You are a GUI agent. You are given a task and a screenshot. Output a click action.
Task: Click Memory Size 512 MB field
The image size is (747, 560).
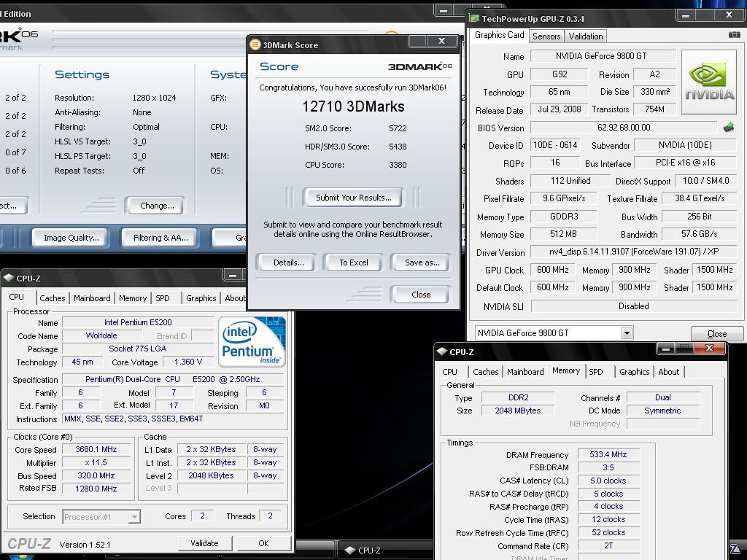coord(563,234)
